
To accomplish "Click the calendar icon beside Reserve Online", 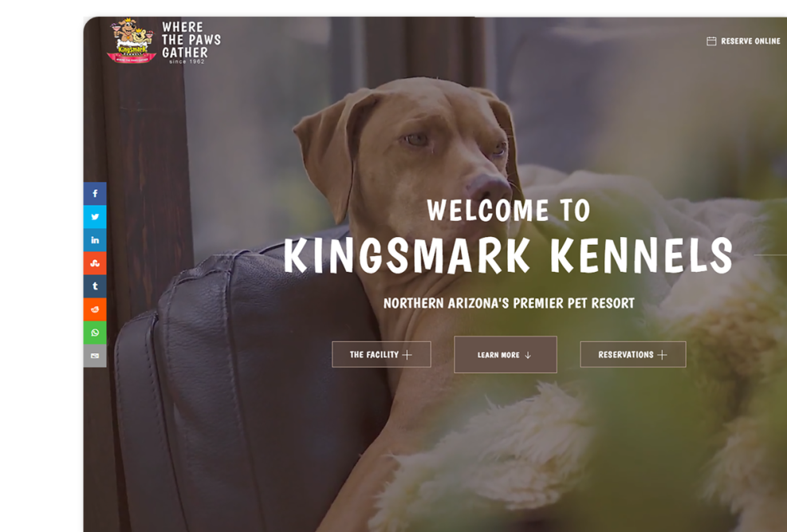I will pos(711,41).
